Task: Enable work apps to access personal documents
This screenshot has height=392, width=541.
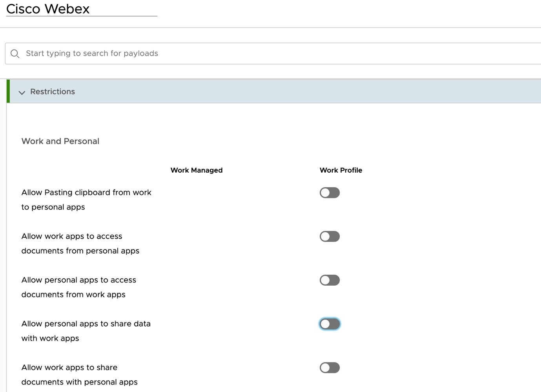Action: click(330, 236)
